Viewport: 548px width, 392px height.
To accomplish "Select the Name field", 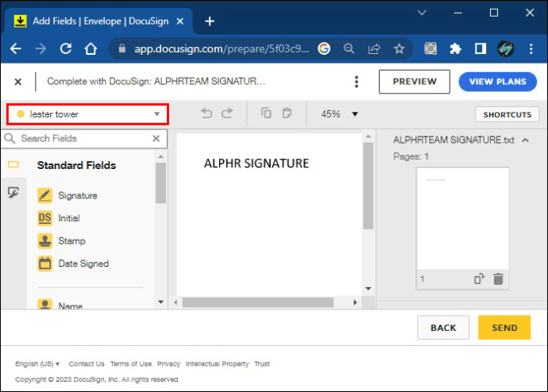I will pyautogui.click(x=60, y=305).
